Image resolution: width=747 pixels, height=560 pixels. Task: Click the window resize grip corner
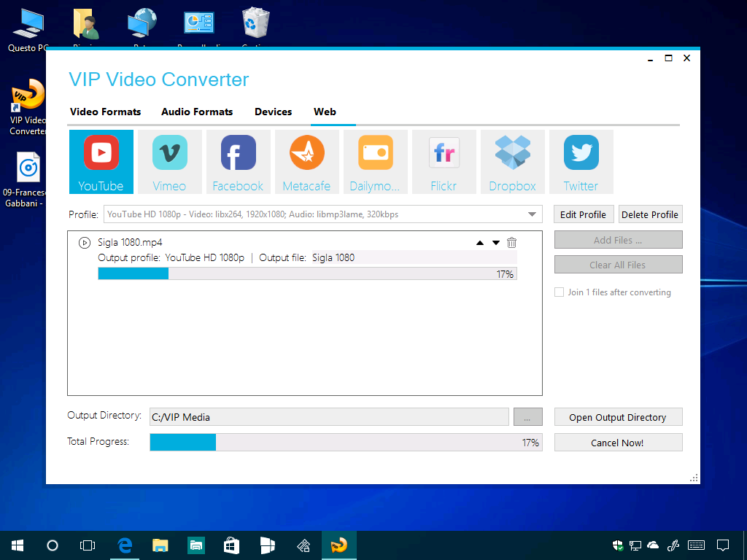click(694, 478)
